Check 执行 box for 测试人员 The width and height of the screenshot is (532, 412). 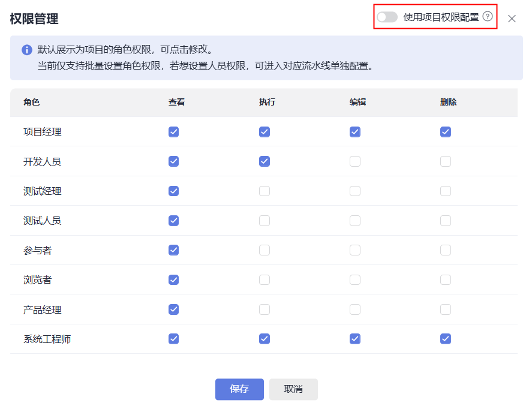coord(265,221)
